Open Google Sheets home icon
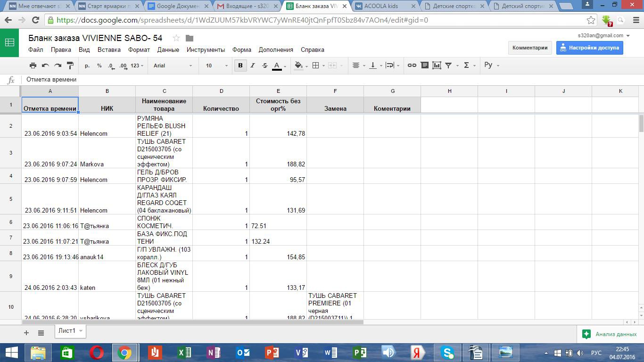644x362 pixels. tap(9, 42)
